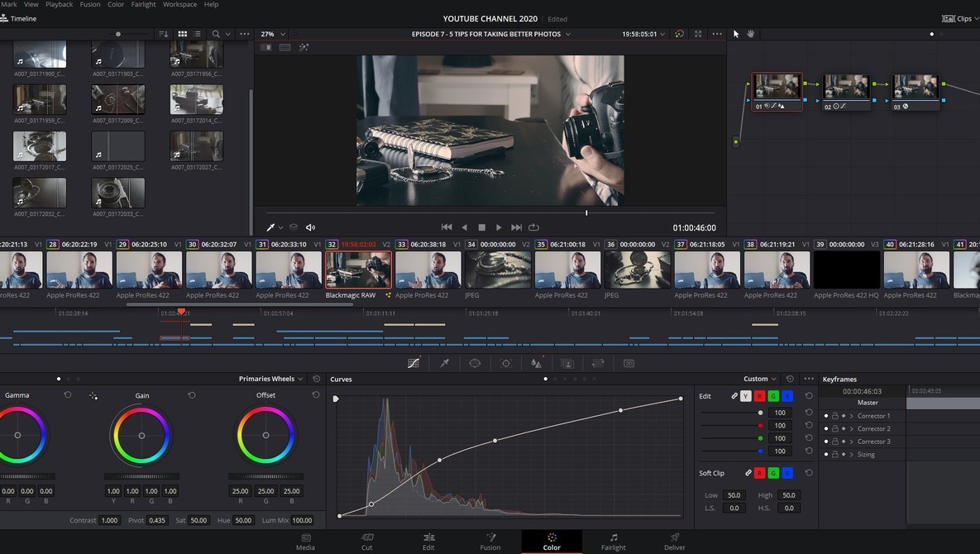Toggle the red channel in Edit curves

(x=759, y=396)
